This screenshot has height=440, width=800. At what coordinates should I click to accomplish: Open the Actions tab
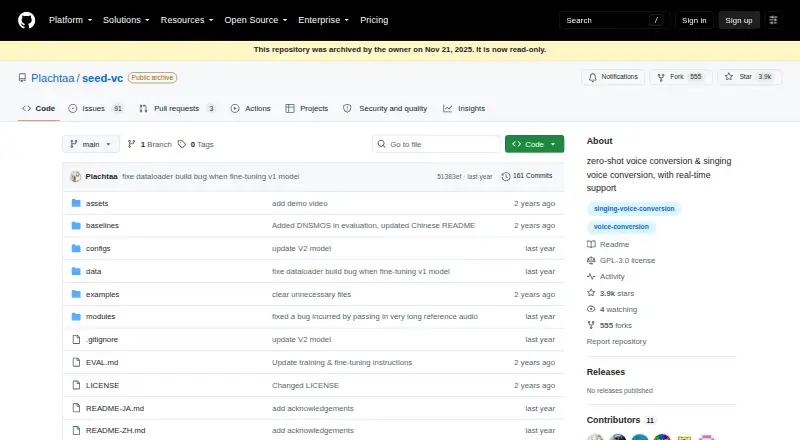pos(251,108)
